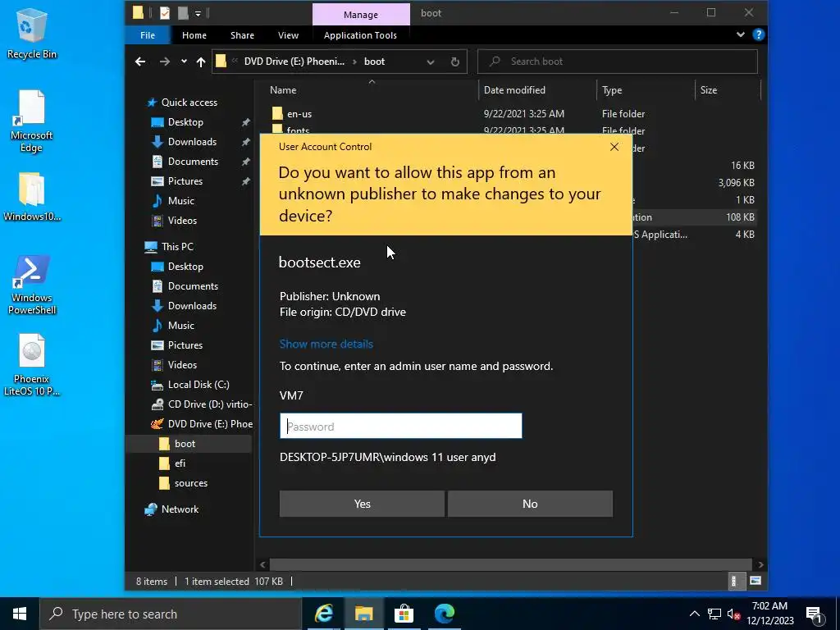Select the en-us folder row

tap(512, 113)
